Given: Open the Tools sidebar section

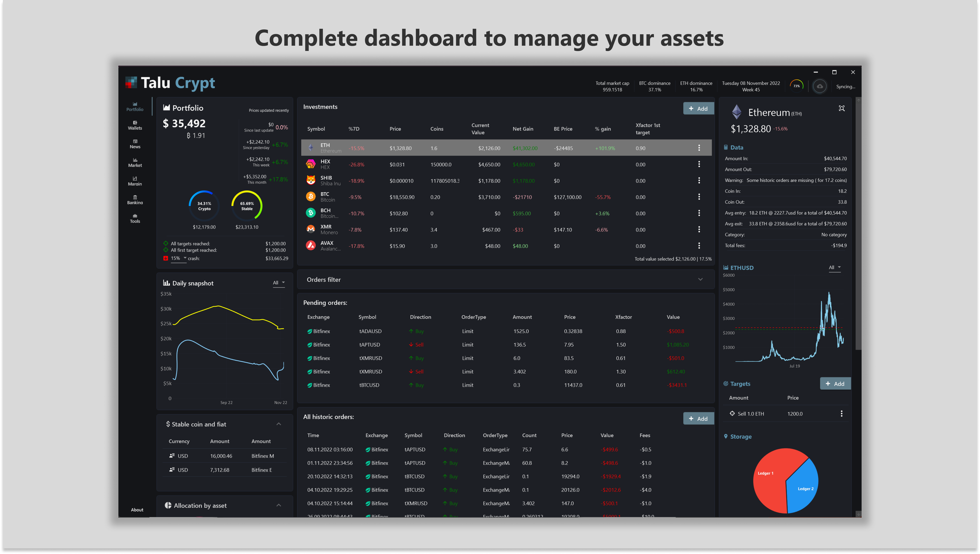Looking at the screenshot, I should click(x=135, y=219).
